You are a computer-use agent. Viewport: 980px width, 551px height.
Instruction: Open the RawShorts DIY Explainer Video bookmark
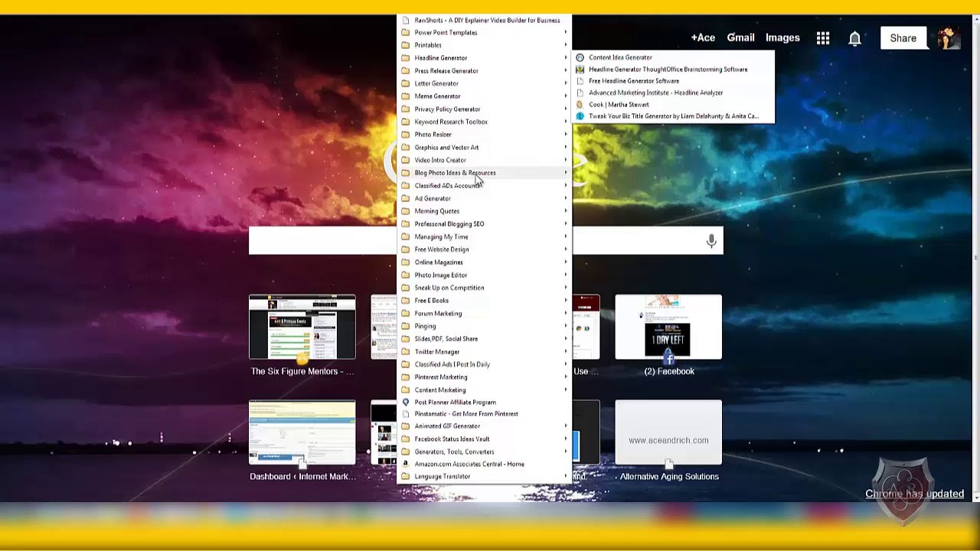click(x=484, y=21)
